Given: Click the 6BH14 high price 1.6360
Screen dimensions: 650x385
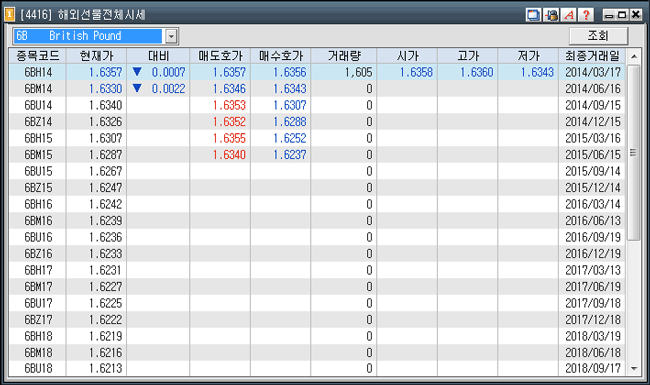Looking at the screenshot, I should [476, 72].
